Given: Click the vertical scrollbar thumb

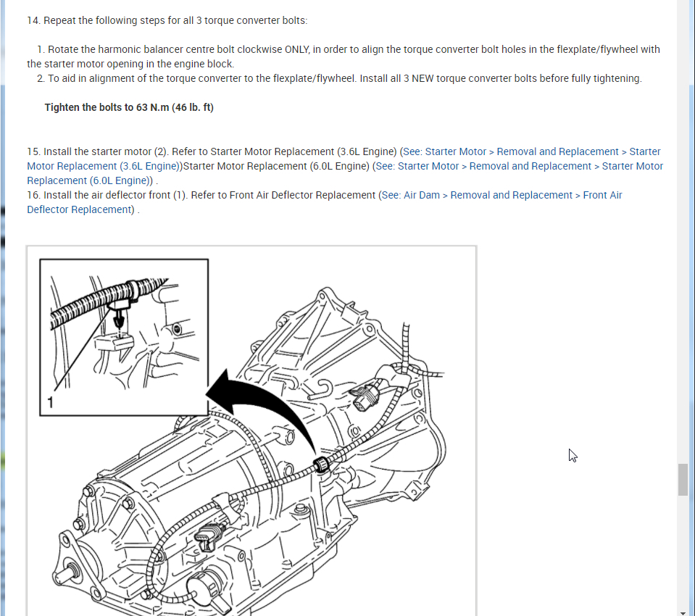Looking at the screenshot, I should [x=683, y=480].
